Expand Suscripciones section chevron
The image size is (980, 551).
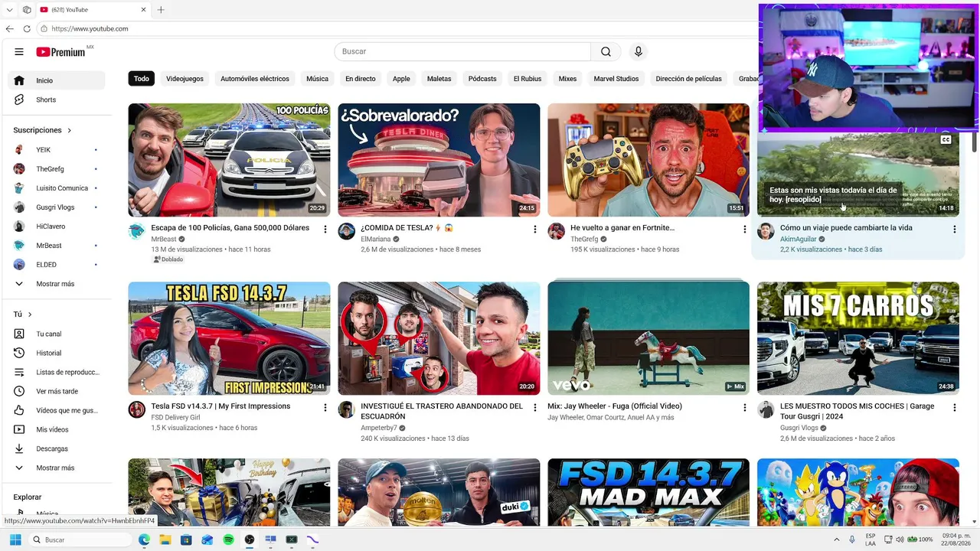70,130
